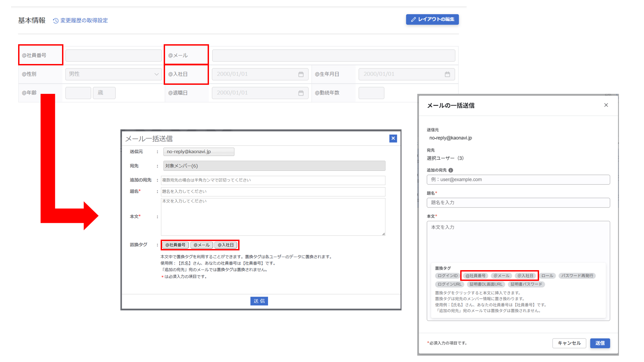
Task: Click レイアウトの編集 pencil button
Action: (x=432, y=19)
